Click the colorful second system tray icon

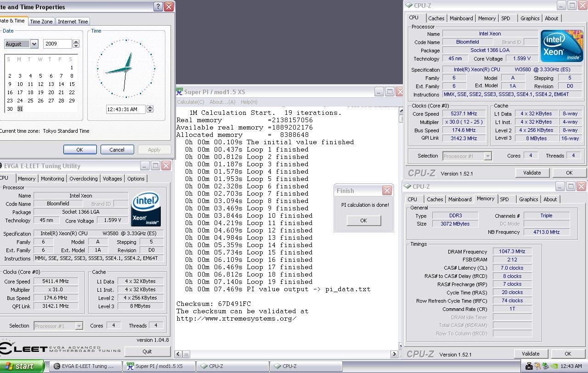pos(537,366)
